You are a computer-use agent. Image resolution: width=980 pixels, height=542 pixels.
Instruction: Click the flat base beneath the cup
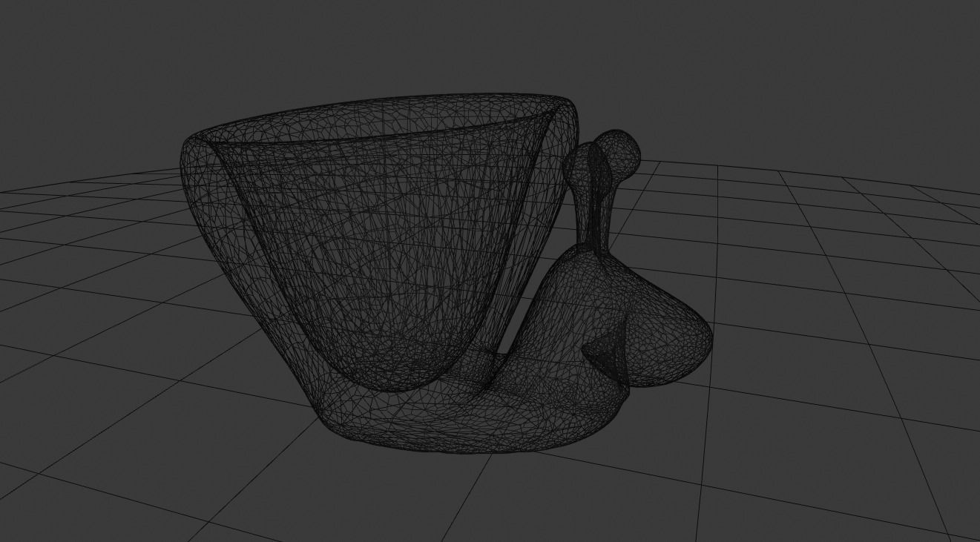[475, 415]
